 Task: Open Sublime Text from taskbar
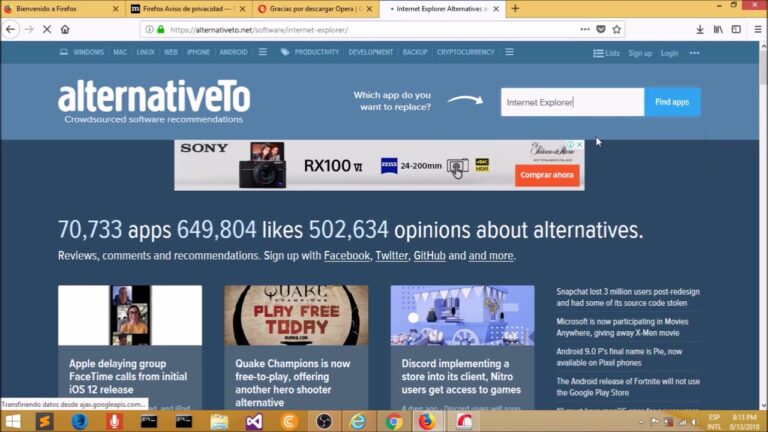point(44,421)
